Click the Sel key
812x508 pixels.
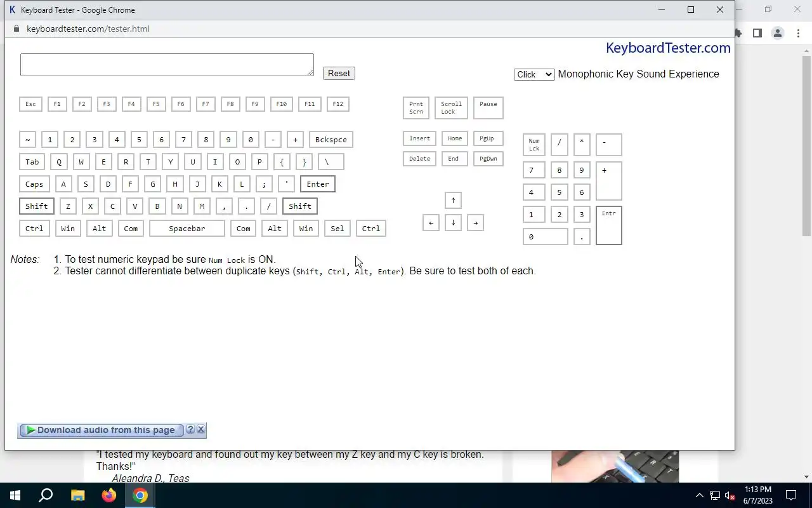click(x=337, y=229)
